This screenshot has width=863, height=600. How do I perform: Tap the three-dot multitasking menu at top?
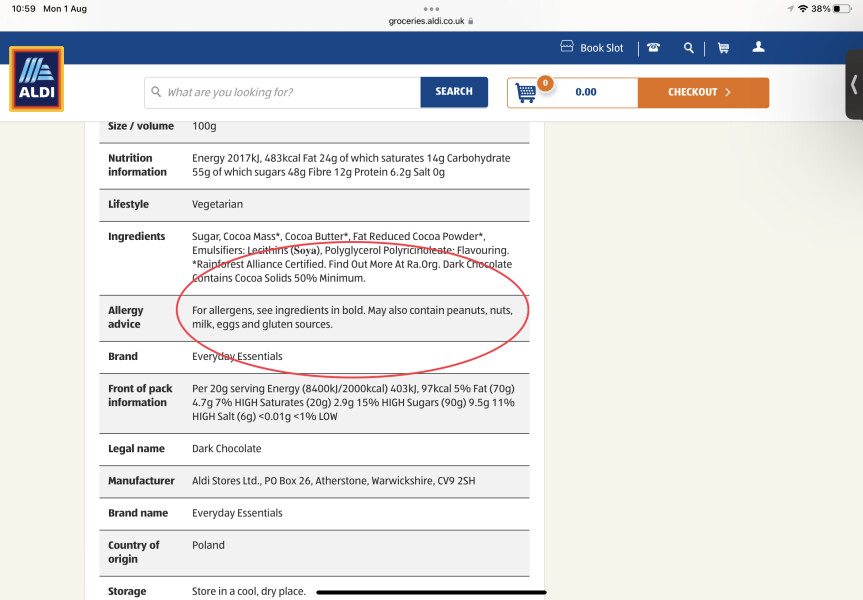[432, 9]
